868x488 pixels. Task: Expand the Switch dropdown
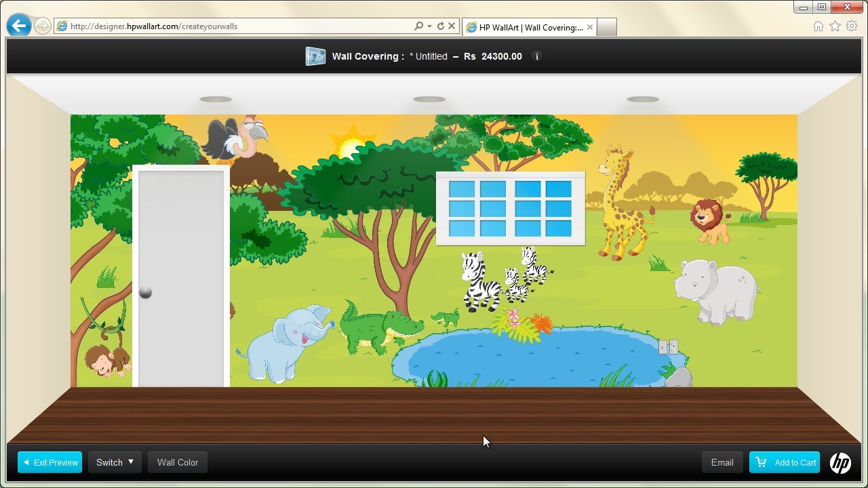click(x=115, y=462)
